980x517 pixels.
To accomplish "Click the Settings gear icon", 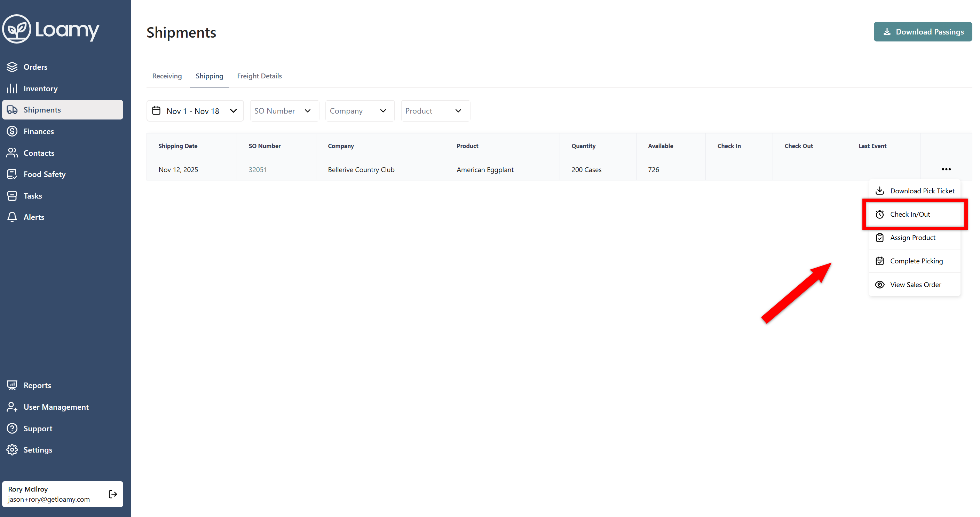I will click(x=12, y=450).
